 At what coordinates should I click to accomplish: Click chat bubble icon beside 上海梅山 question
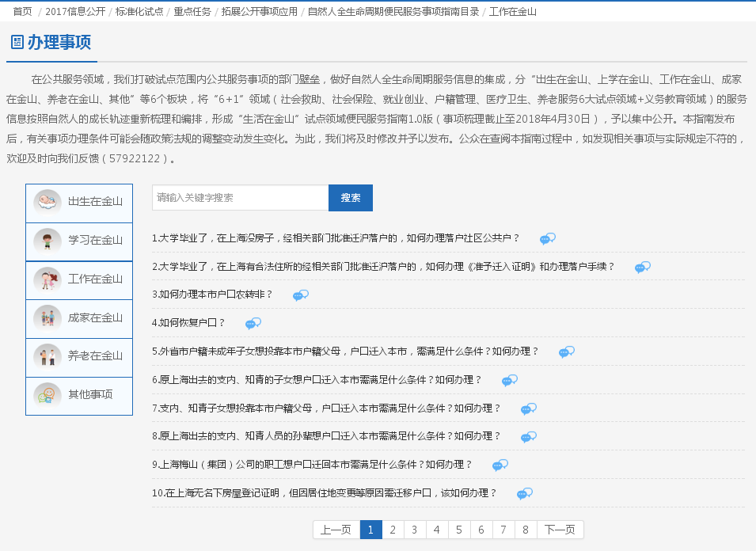point(500,465)
